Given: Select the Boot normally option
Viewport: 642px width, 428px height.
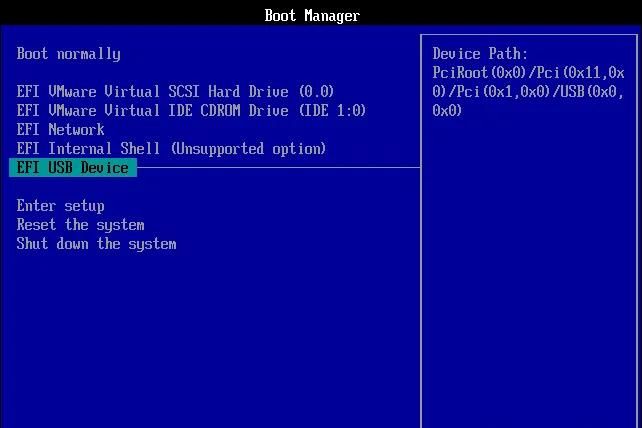Looking at the screenshot, I should pos(68,54).
